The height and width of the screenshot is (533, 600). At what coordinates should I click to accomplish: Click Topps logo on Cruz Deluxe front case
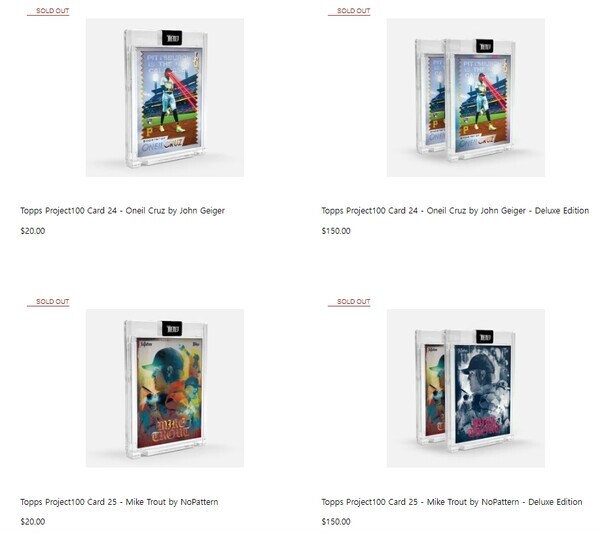pos(484,46)
